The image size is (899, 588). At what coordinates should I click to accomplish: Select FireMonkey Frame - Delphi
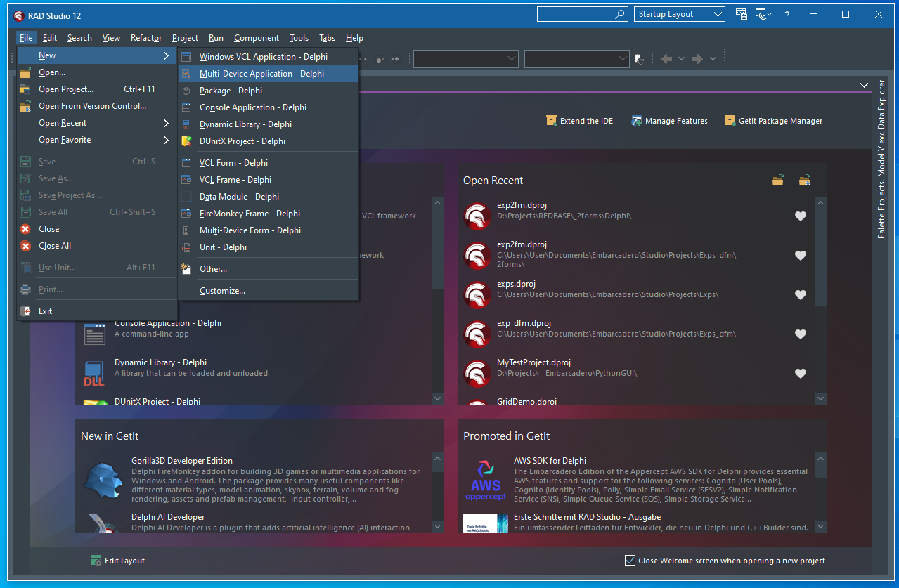click(x=269, y=214)
